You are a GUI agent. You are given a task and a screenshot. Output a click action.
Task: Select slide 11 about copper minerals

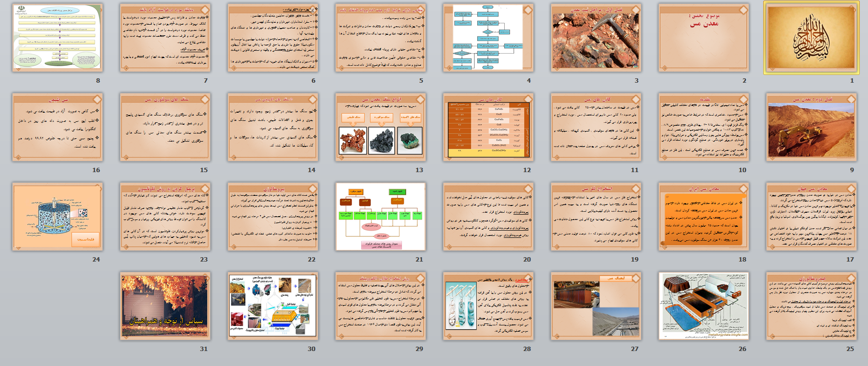click(x=596, y=127)
